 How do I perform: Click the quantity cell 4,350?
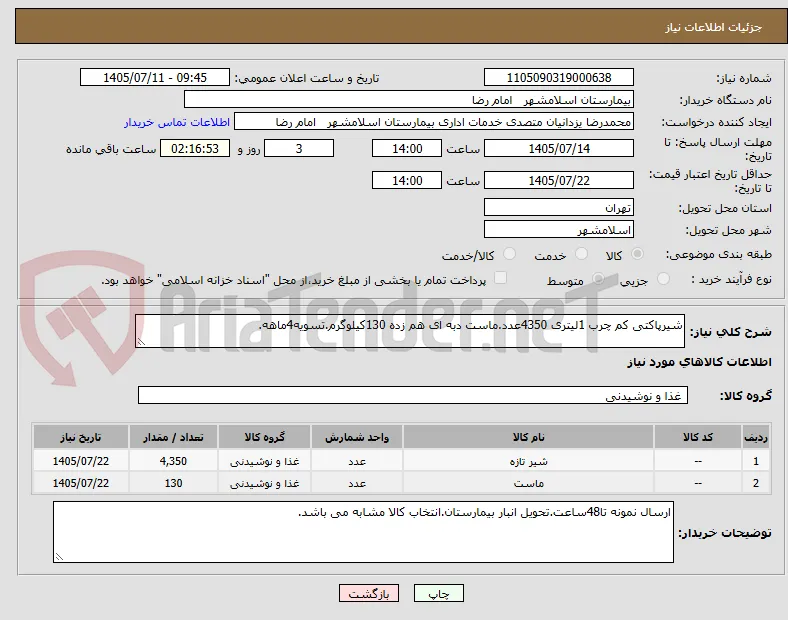click(x=173, y=461)
